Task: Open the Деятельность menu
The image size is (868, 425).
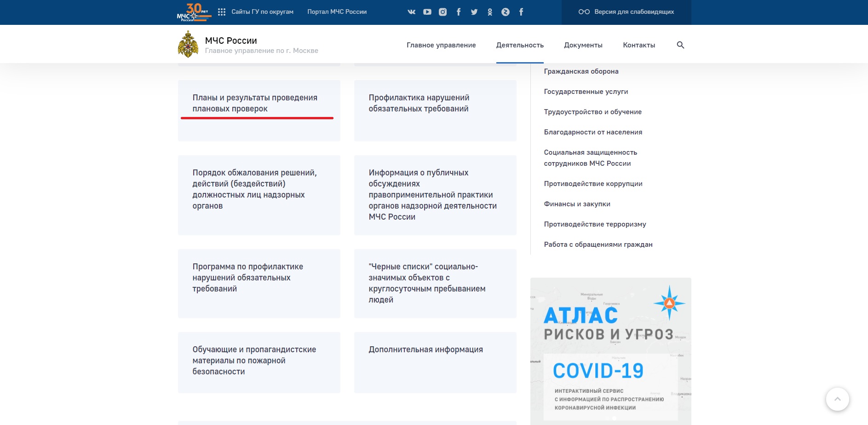Action: tap(520, 45)
